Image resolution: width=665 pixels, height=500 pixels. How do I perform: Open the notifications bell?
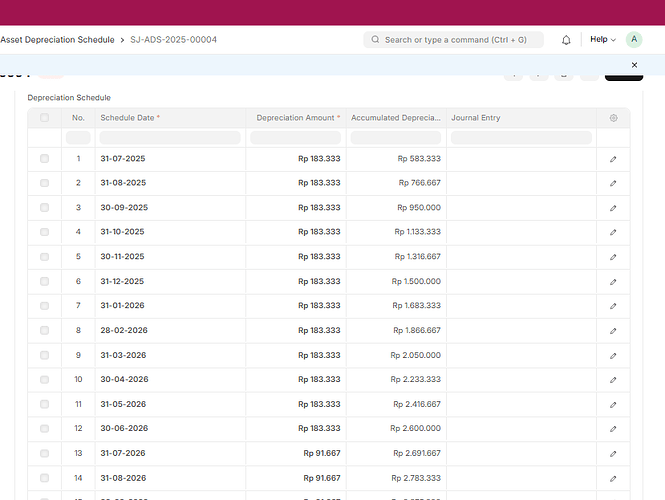point(566,40)
